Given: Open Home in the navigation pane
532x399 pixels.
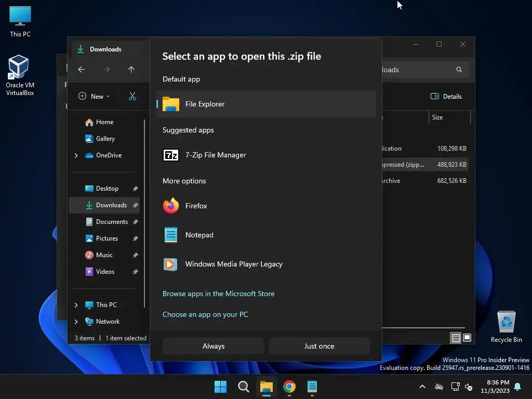Looking at the screenshot, I should coord(104,122).
